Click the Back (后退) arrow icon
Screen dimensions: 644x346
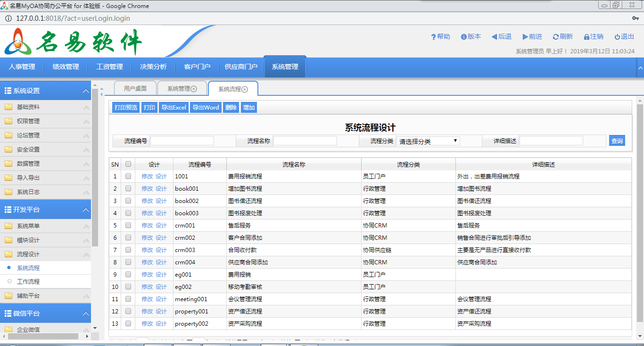coord(494,37)
